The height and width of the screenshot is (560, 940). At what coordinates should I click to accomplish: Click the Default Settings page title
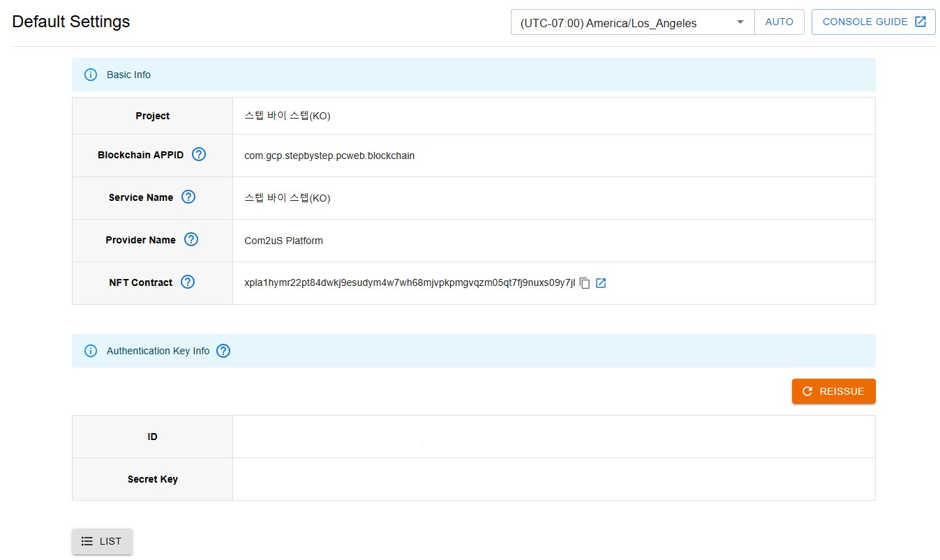tap(71, 22)
